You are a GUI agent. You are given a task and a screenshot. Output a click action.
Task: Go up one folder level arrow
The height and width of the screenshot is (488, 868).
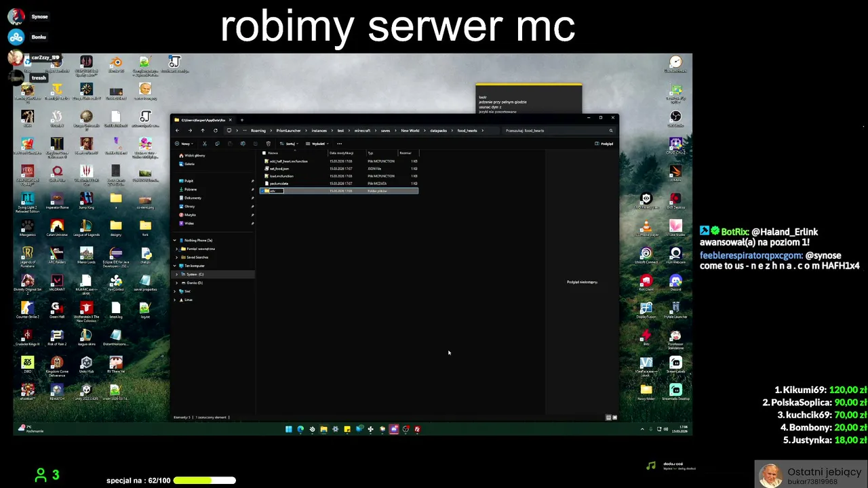point(202,130)
